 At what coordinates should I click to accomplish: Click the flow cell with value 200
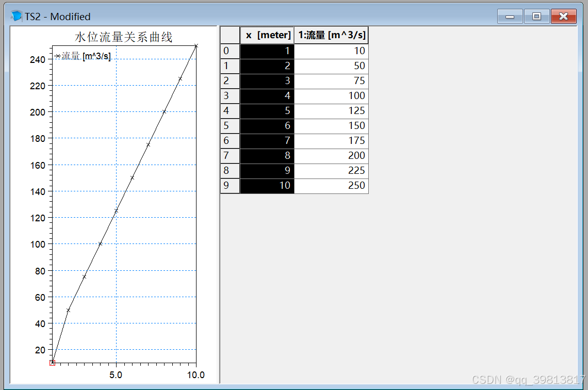point(332,156)
